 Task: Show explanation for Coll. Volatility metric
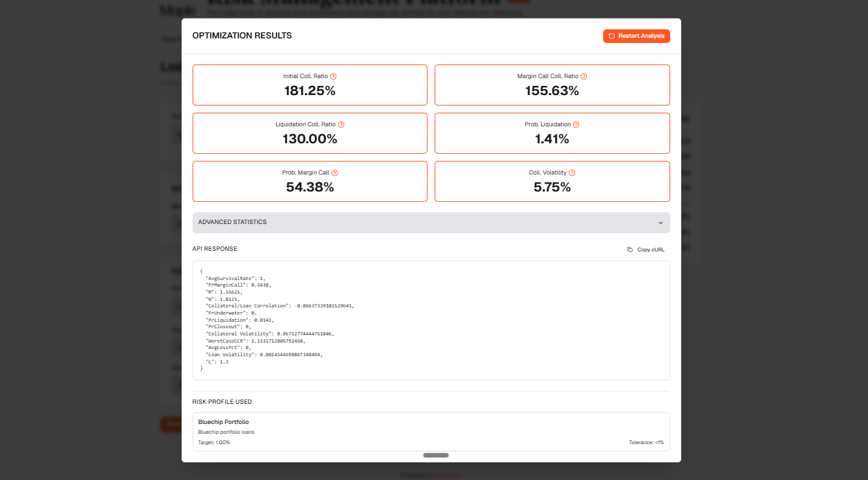(573, 173)
